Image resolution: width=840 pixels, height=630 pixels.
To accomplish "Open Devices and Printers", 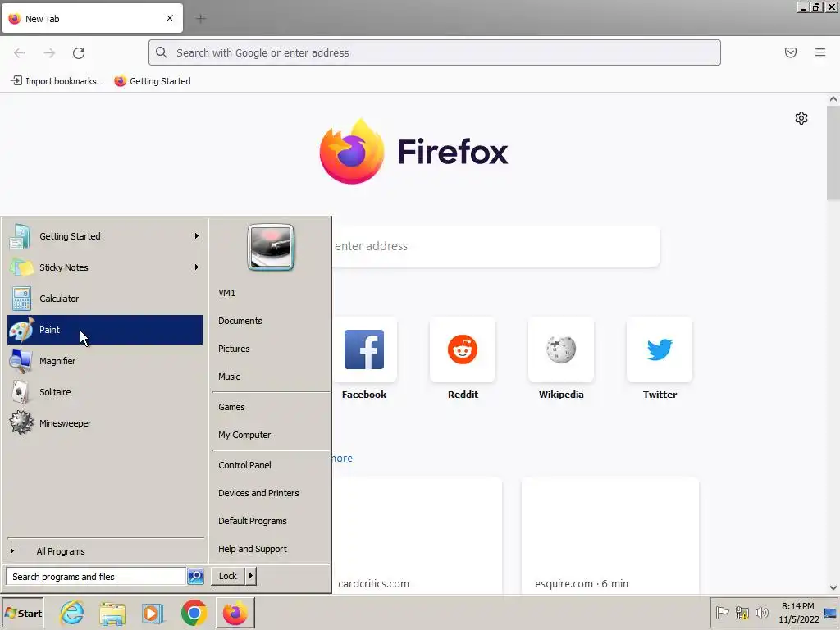I will tap(269, 493).
